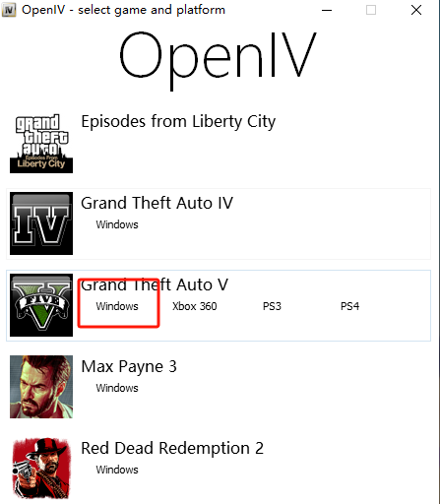This screenshot has width=440, height=504.
Task: Select Windows under Red Dead Redemption 2
Action: click(x=117, y=470)
